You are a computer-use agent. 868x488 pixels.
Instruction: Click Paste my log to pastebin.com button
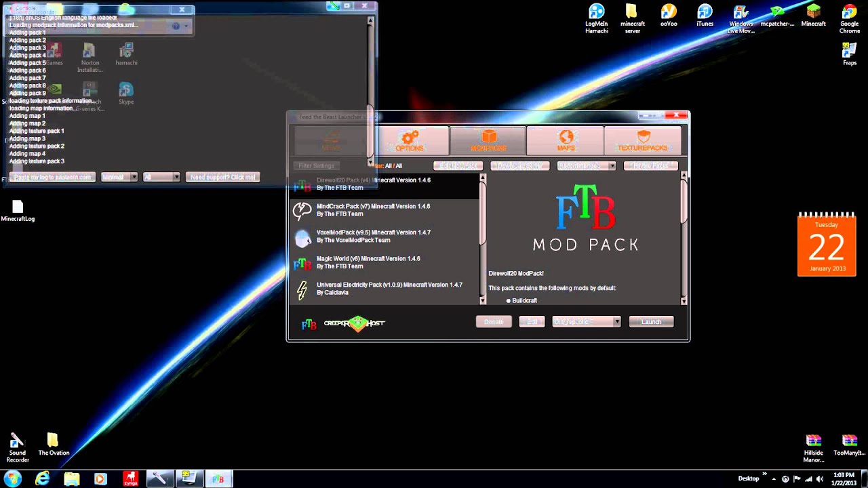pyautogui.click(x=52, y=177)
